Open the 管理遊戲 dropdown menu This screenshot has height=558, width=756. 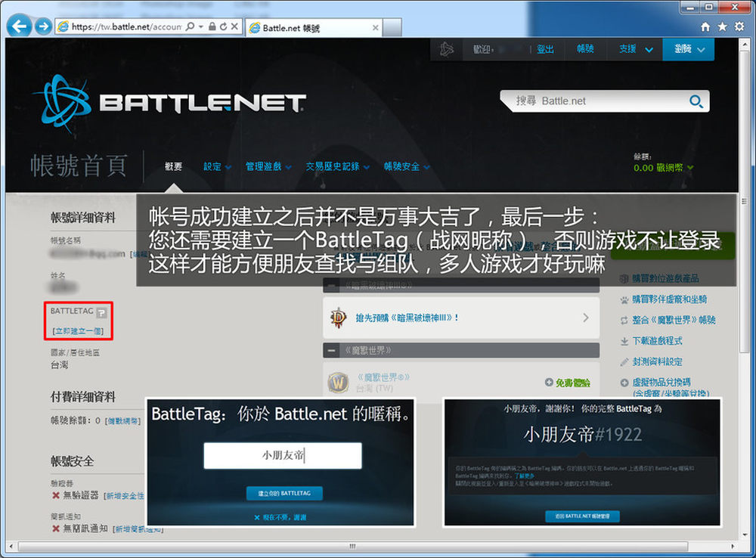[x=268, y=166]
